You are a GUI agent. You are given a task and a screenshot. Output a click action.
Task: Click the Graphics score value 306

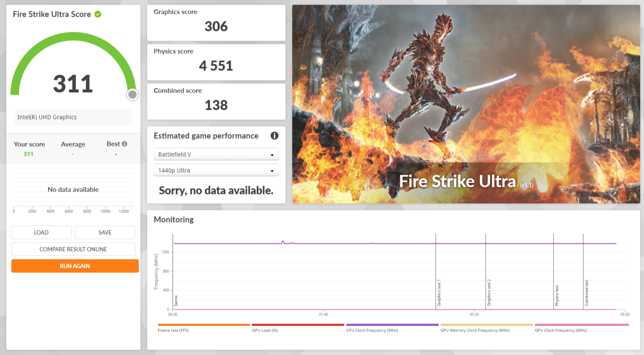(216, 26)
